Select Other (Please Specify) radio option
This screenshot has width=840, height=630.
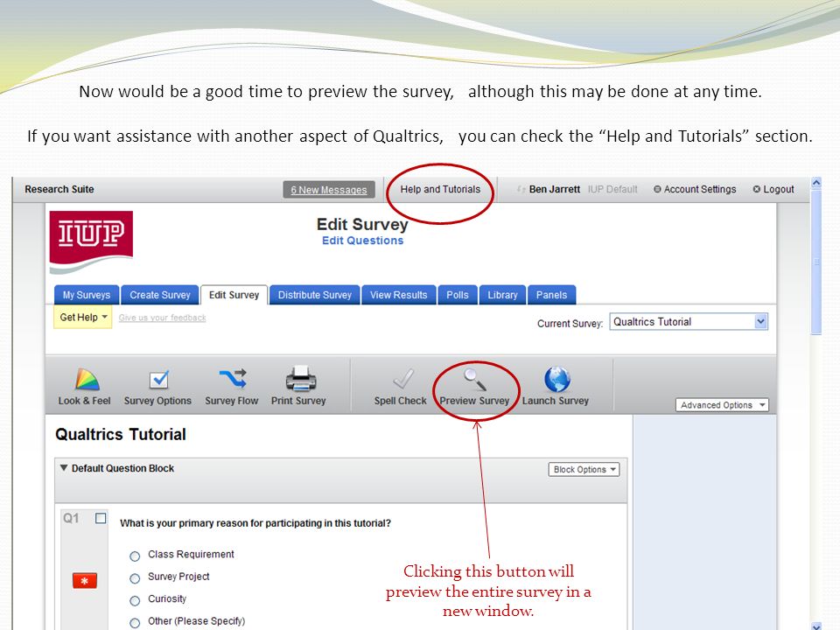[135, 622]
